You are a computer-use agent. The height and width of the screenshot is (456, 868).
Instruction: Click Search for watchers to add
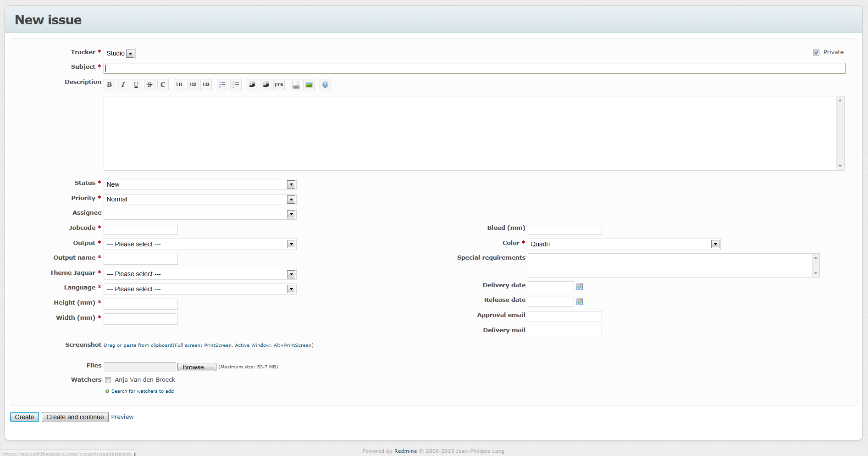(142, 391)
